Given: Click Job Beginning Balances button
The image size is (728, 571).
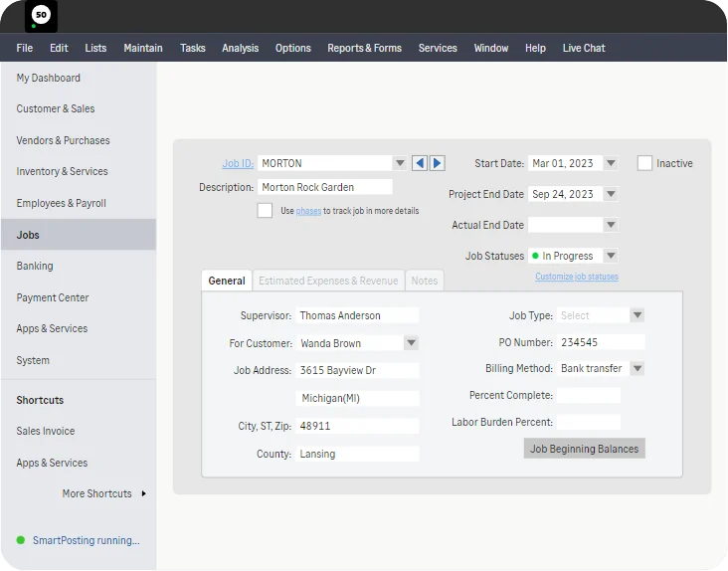Looking at the screenshot, I should click(x=584, y=449).
